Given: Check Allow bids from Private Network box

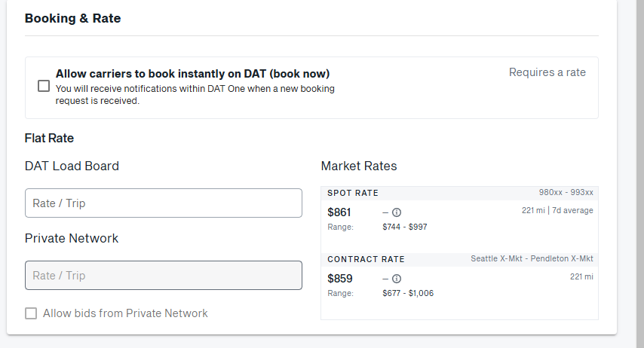Looking at the screenshot, I should 31,313.
